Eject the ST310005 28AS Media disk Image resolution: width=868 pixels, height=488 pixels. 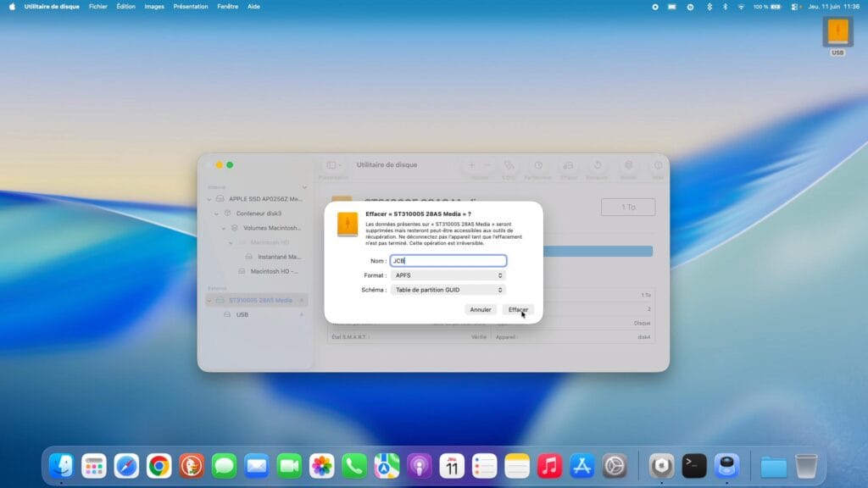click(x=302, y=301)
